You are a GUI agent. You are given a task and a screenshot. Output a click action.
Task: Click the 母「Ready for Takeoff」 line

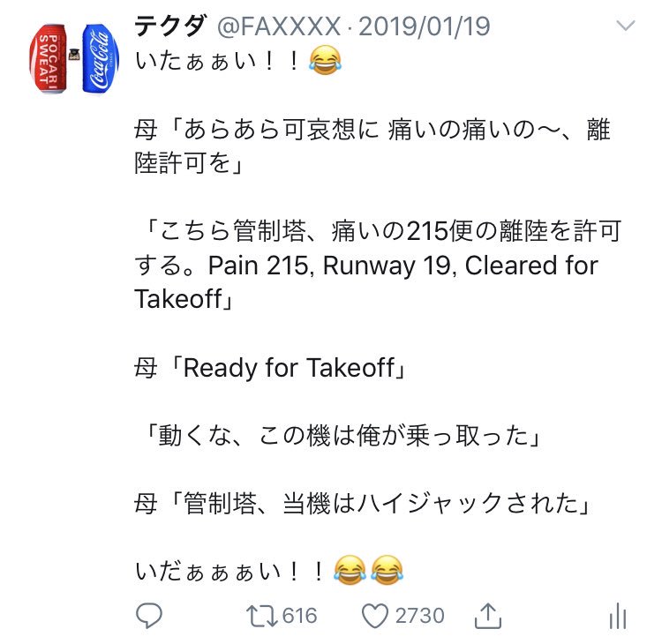pos(271,368)
